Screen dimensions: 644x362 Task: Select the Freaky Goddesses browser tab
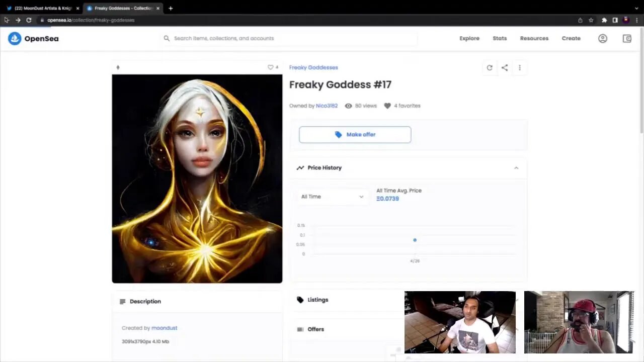point(123,8)
